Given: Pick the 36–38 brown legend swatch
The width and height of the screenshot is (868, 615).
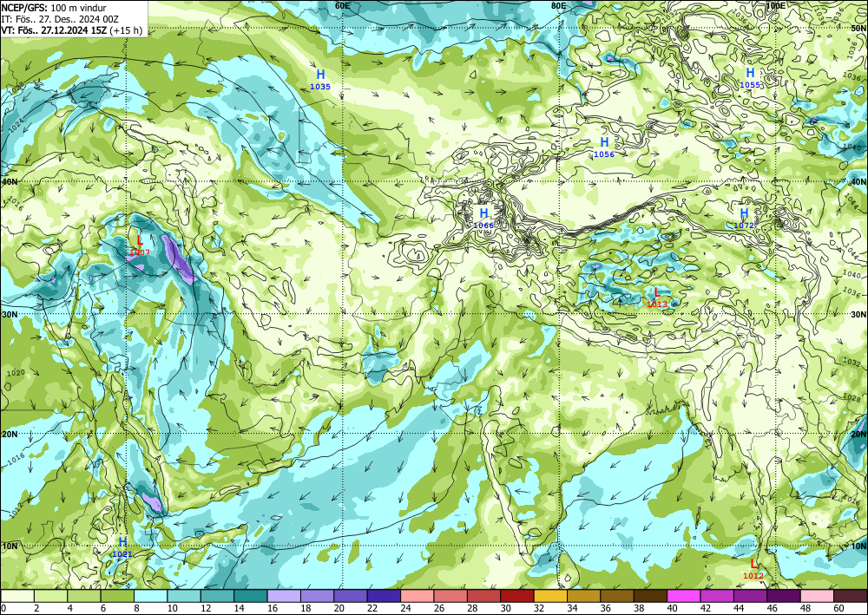Looking at the screenshot, I should tap(616, 596).
